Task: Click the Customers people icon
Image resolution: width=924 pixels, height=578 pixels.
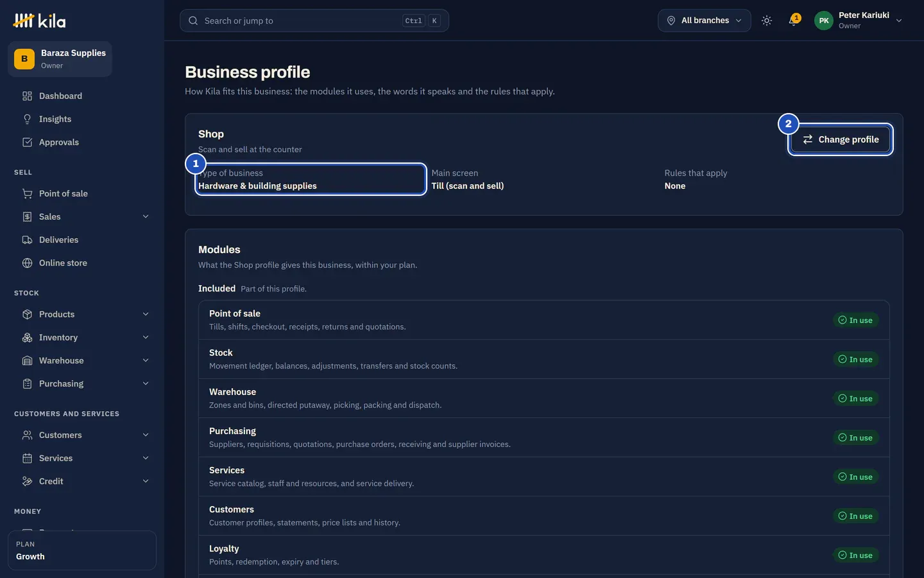Action: click(x=27, y=435)
